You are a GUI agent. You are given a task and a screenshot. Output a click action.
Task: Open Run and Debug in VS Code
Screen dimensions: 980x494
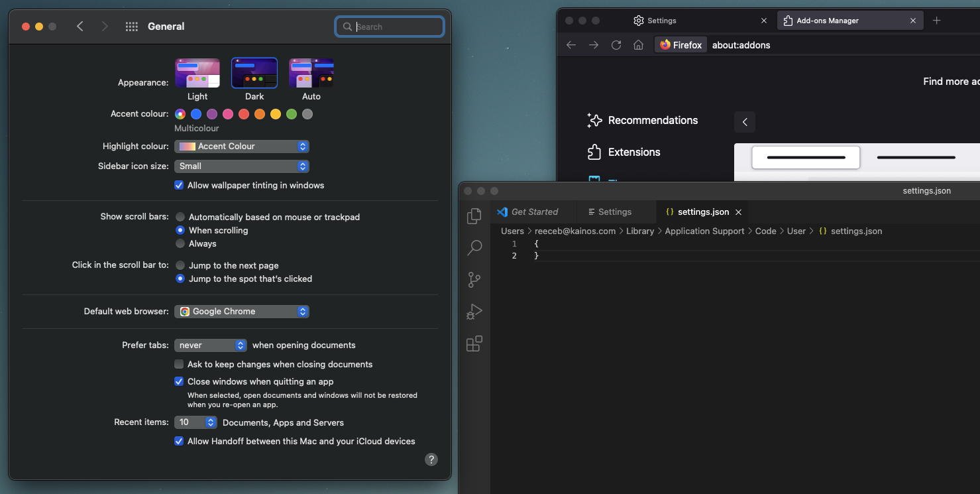474,311
